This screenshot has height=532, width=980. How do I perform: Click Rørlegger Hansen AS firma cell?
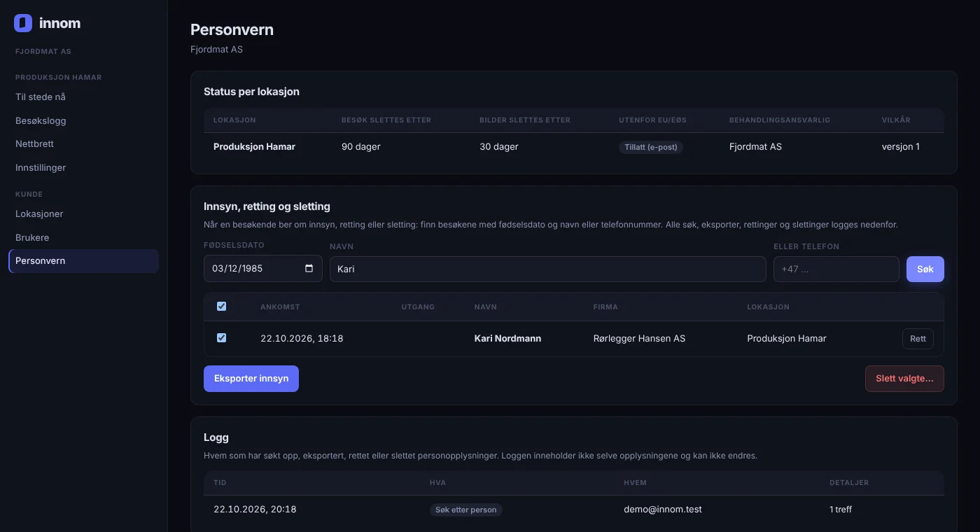(x=639, y=338)
